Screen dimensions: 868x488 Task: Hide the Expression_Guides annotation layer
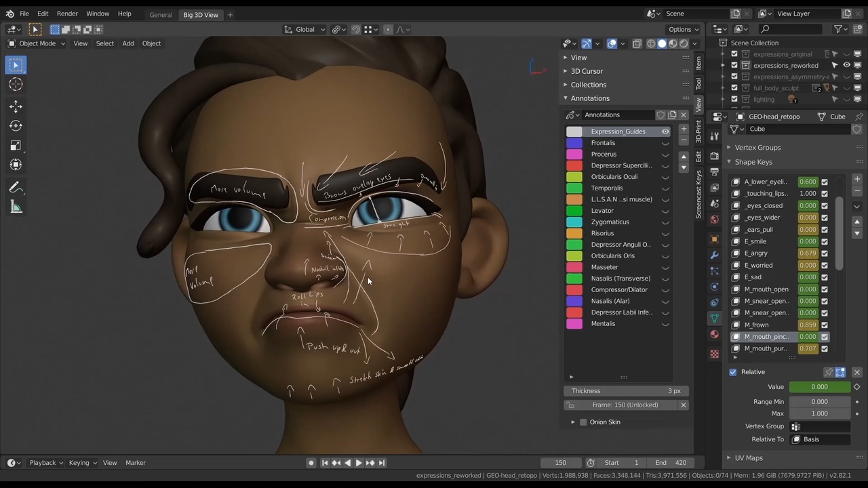tap(665, 131)
